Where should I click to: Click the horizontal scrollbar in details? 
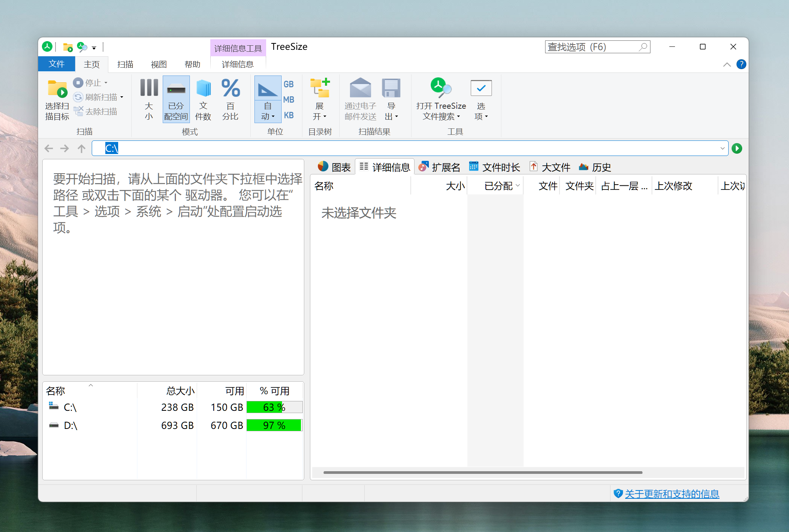pos(483,472)
